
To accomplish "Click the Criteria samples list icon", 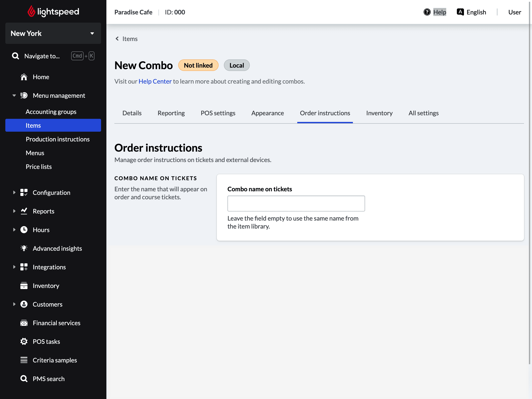I will (x=24, y=360).
